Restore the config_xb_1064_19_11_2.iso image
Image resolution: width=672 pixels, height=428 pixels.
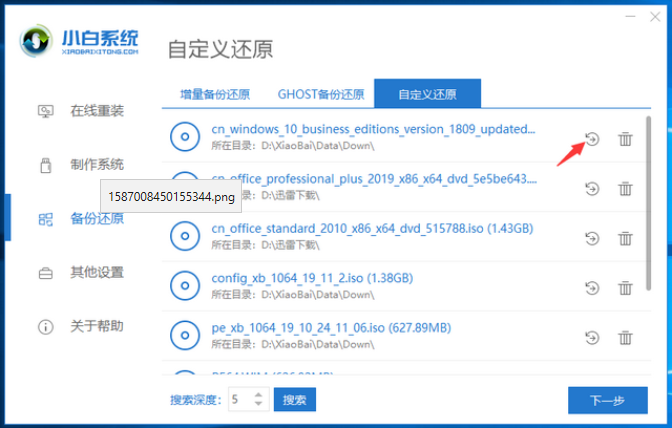tap(592, 287)
